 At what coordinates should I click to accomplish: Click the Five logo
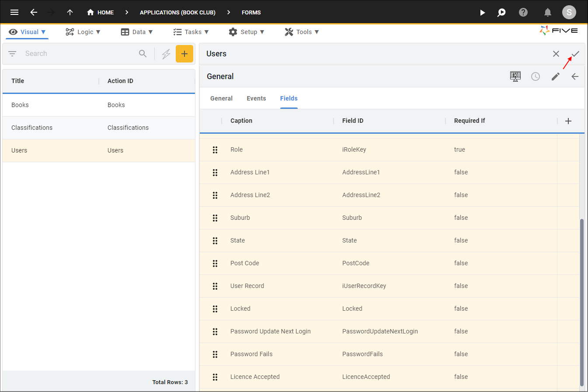click(559, 31)
